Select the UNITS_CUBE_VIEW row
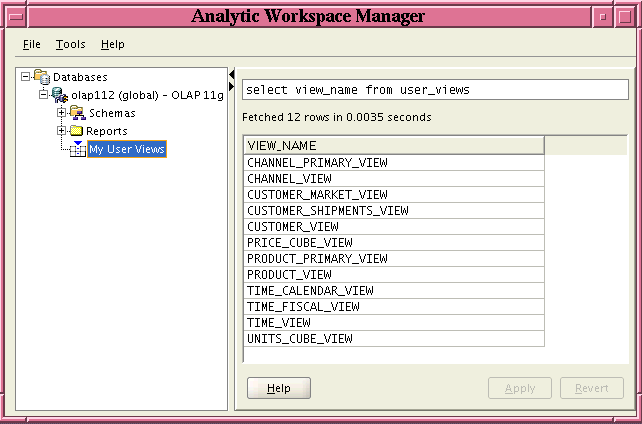 point(394,338)
